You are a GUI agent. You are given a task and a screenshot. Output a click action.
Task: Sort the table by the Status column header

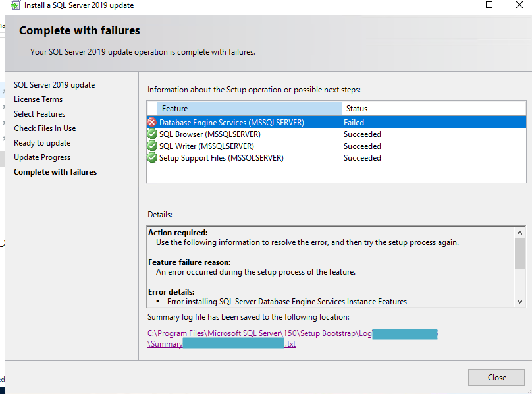(x=434, y=109)
